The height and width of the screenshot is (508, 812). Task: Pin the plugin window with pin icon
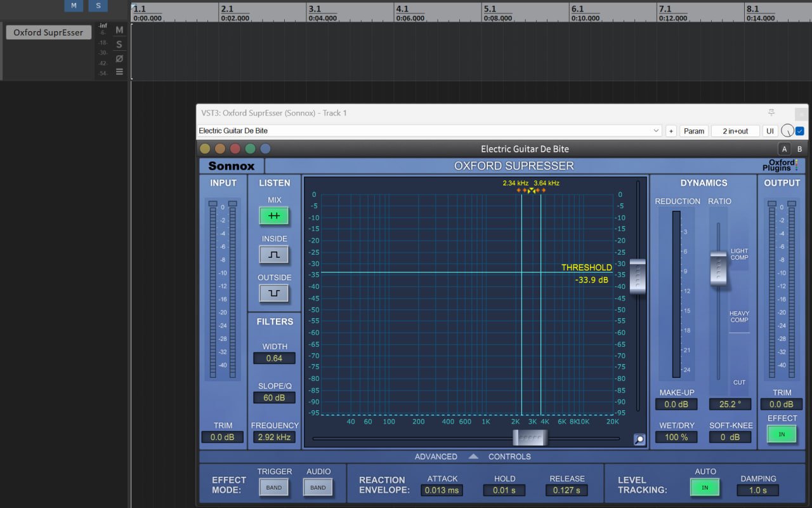coord(771,113)
